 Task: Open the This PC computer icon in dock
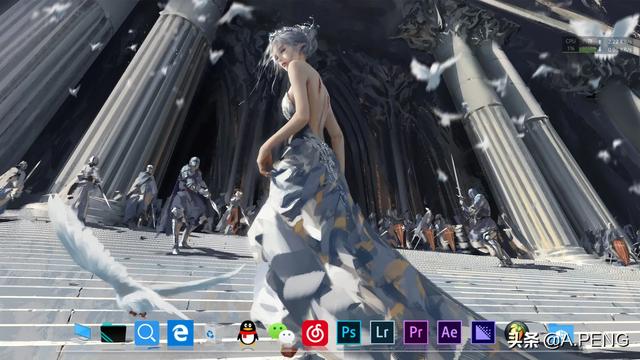coord(82,332)
